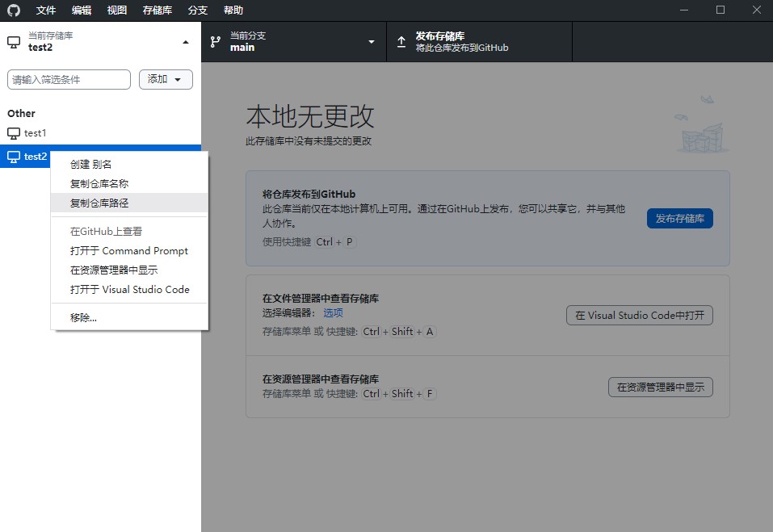Screen dimensions: 773x532
Task: Open the 当前分支 main branch dropdown
Action: click(371, 41)
